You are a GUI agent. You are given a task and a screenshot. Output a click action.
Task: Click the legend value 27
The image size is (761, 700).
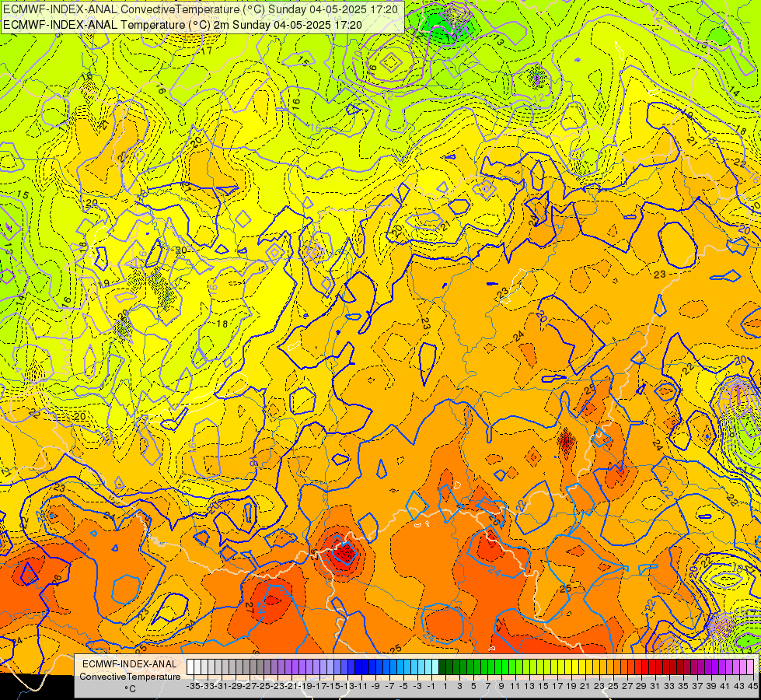(627, 686)
